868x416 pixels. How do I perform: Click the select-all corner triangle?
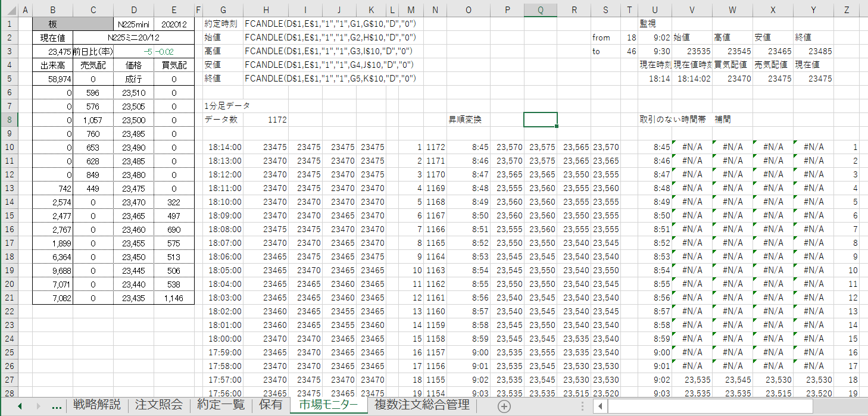coord(9,10)
